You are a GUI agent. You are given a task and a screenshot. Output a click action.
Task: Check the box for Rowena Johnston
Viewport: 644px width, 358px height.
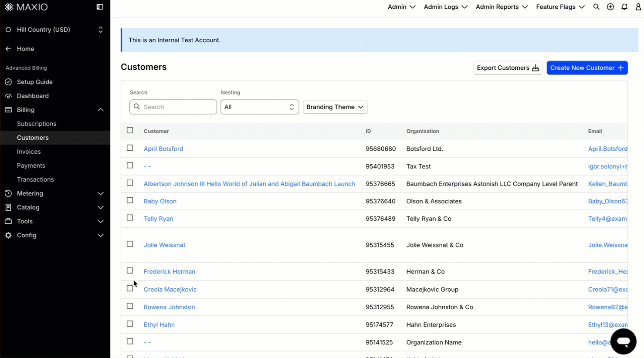[x=130, y=306]
